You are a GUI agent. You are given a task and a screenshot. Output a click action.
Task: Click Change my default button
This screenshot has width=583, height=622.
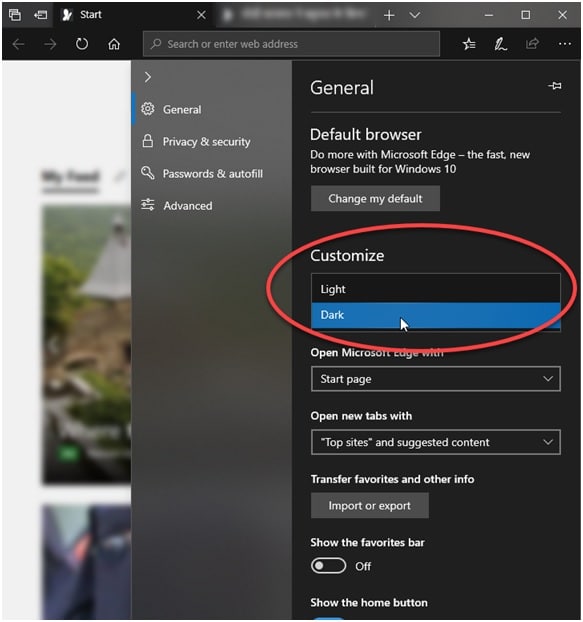[375, 198]
